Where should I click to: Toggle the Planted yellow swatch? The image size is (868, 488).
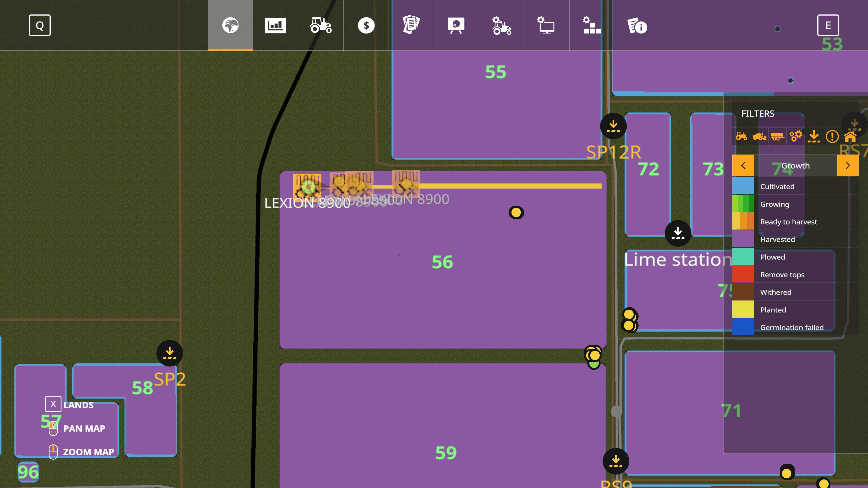click(x=743, y=309)
